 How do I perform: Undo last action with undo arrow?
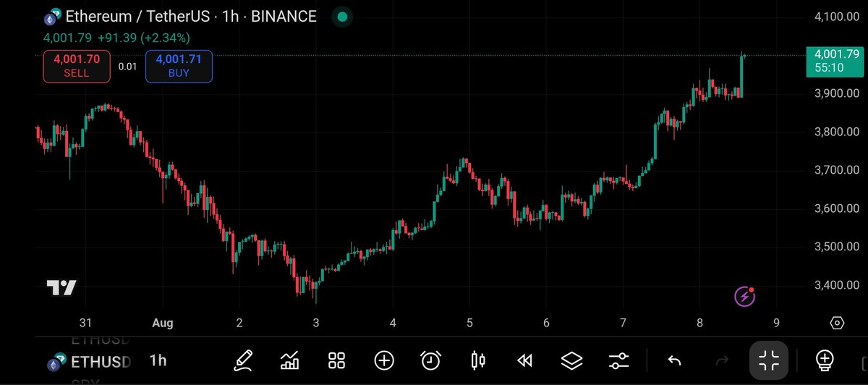tap(674, 360)
